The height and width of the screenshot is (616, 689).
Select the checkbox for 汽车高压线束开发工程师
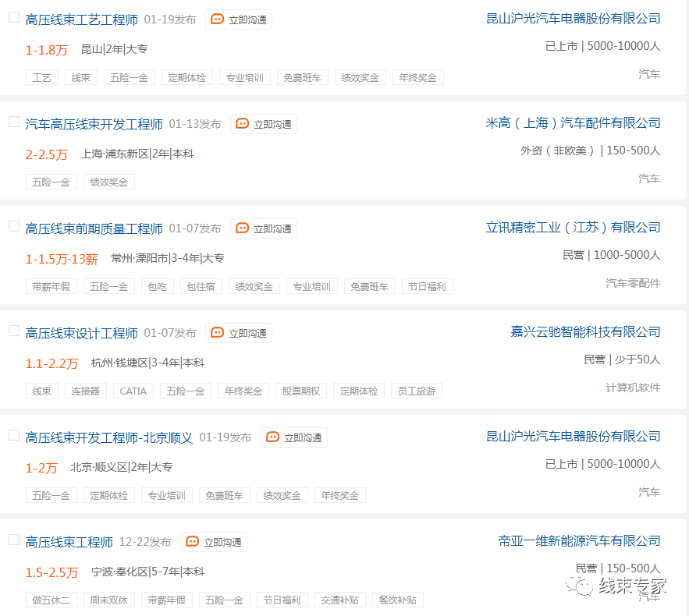tap(13, 121)
